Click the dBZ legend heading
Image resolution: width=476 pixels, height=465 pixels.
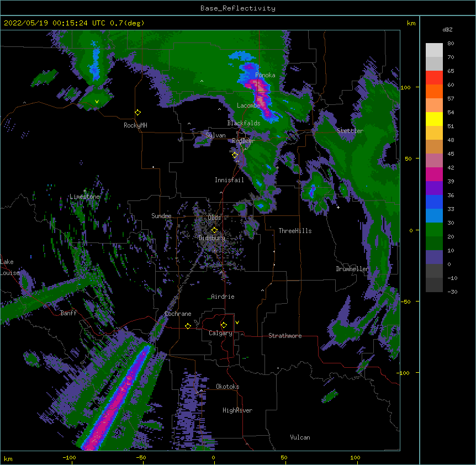point(447,29)
